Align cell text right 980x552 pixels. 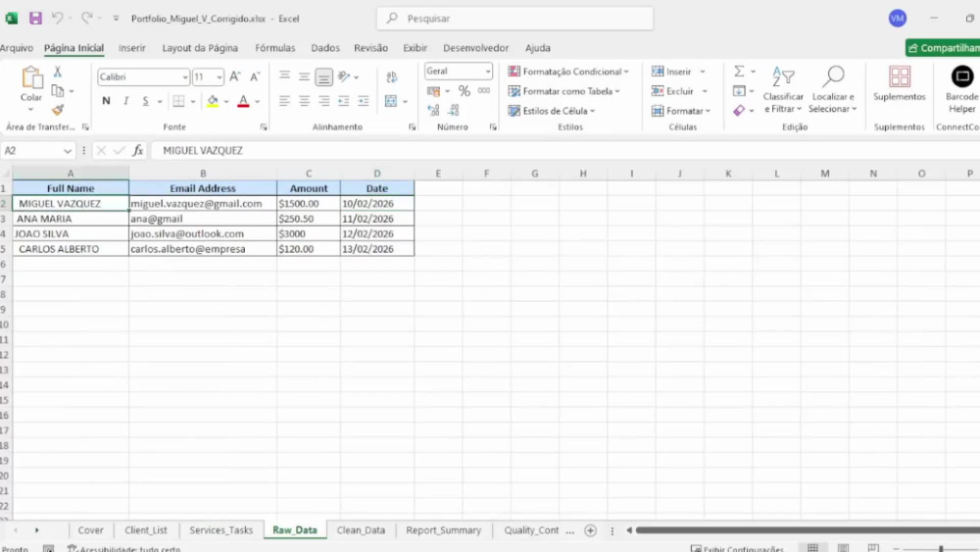[x=323, y=101]
